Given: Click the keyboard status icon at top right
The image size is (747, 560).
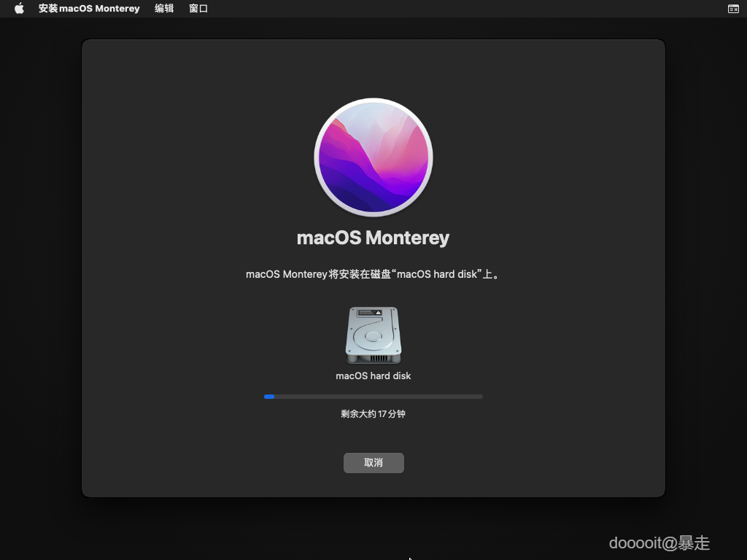Looking at the screenshot, I should tap(735, 8).
